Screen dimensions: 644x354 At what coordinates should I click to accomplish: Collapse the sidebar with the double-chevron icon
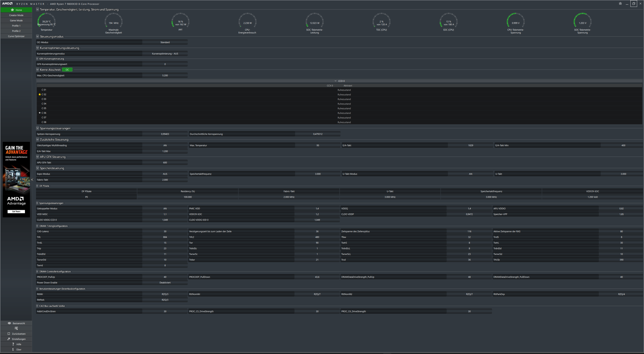tap(32, 180)
